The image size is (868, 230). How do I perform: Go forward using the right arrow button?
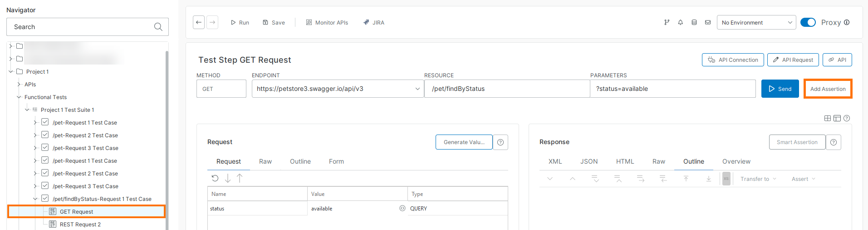point(212,22)
